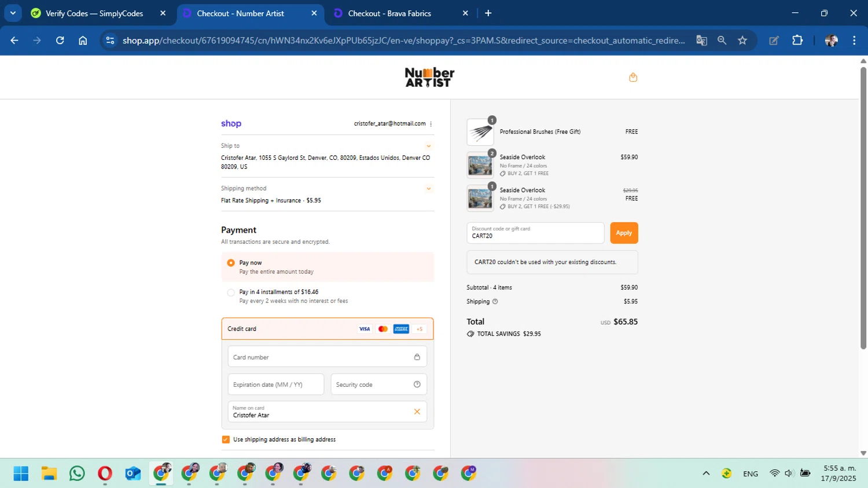Click the lock icon in Card number field
The height and width of the screenshot is (488, 868).
coord(417,357)
